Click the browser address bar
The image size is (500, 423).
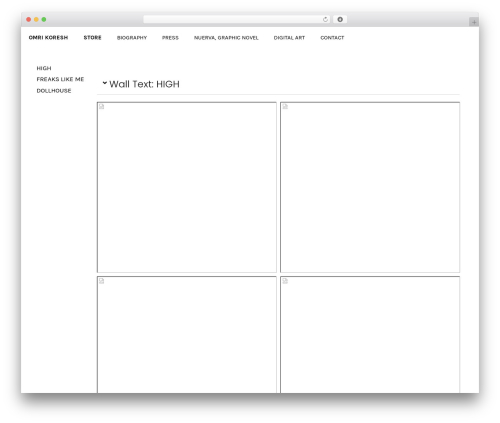pos(237,19)
